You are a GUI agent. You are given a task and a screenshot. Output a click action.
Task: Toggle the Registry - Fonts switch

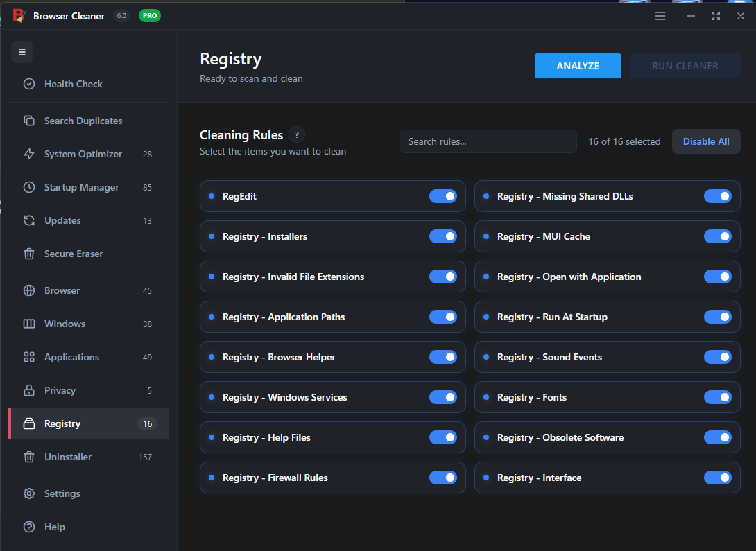717,397
